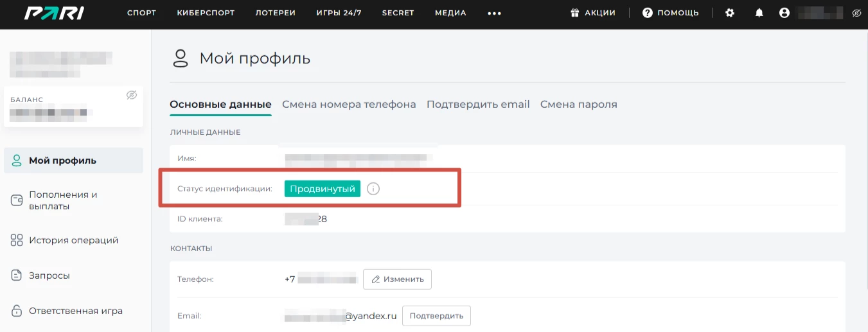Click the Подтвердить email button
The image size is (868, 332).
[436, 316]
